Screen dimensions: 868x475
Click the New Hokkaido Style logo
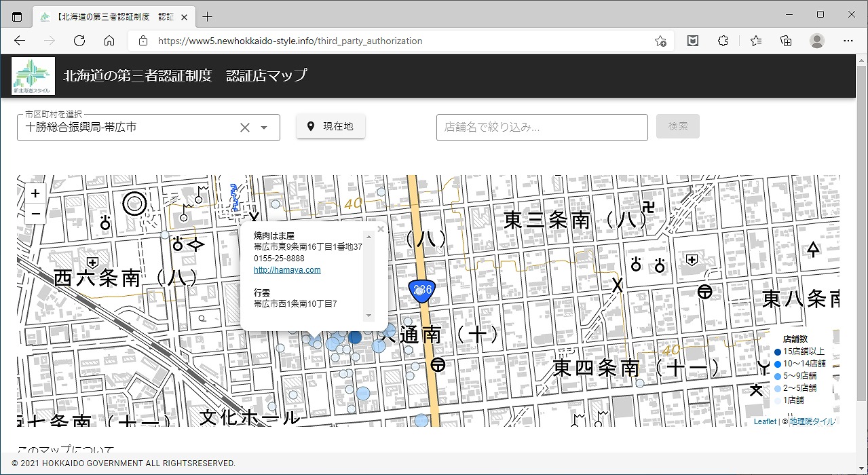click(x=33, y=75)
